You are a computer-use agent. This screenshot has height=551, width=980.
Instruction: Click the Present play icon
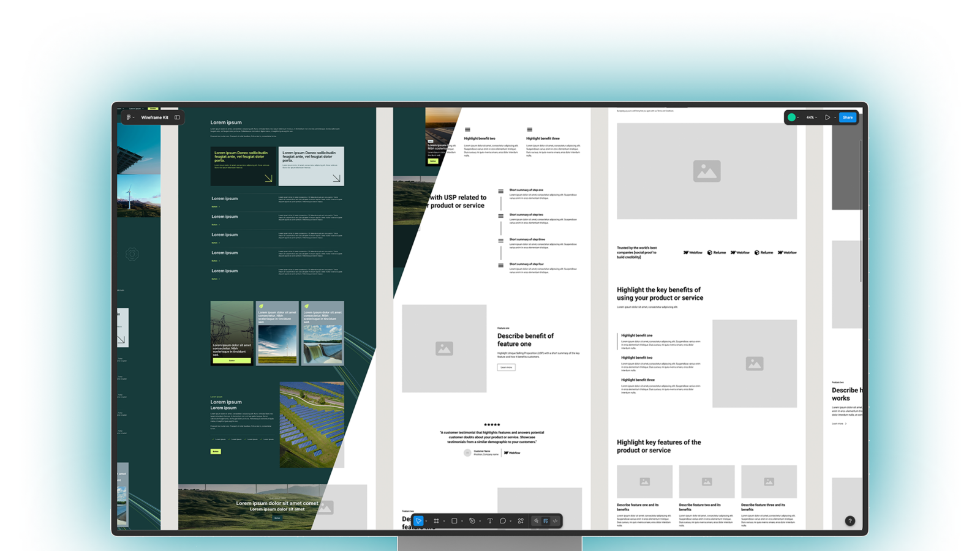click(827, 118)
